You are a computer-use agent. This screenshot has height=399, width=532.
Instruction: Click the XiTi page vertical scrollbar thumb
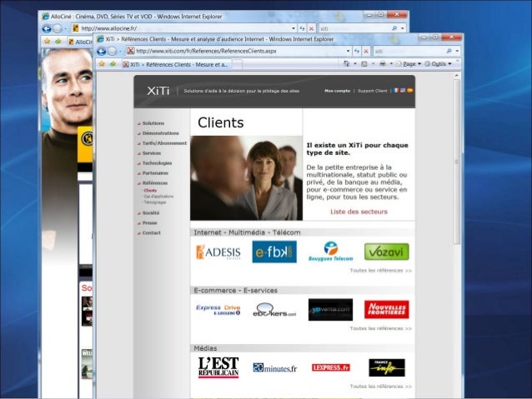pos(457,162)
